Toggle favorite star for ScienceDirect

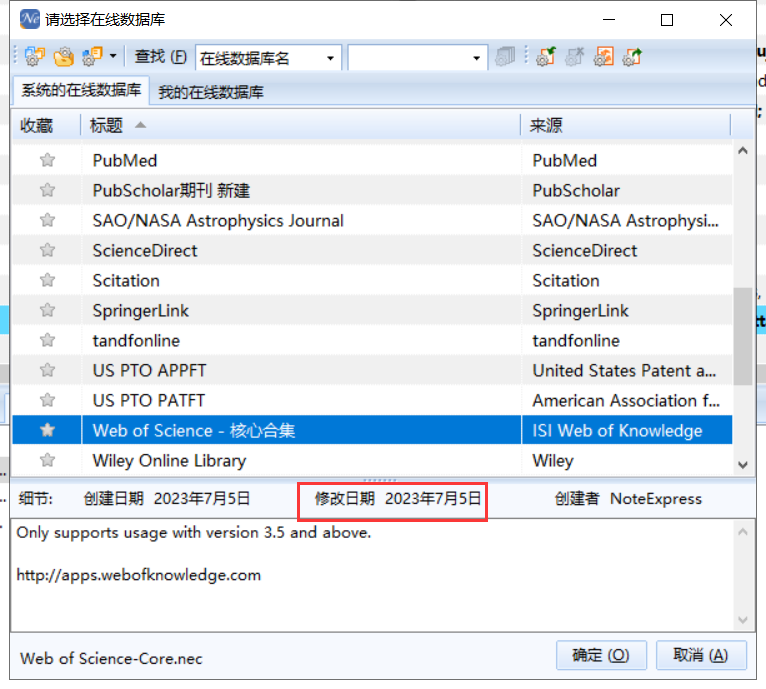coord(47,250)
